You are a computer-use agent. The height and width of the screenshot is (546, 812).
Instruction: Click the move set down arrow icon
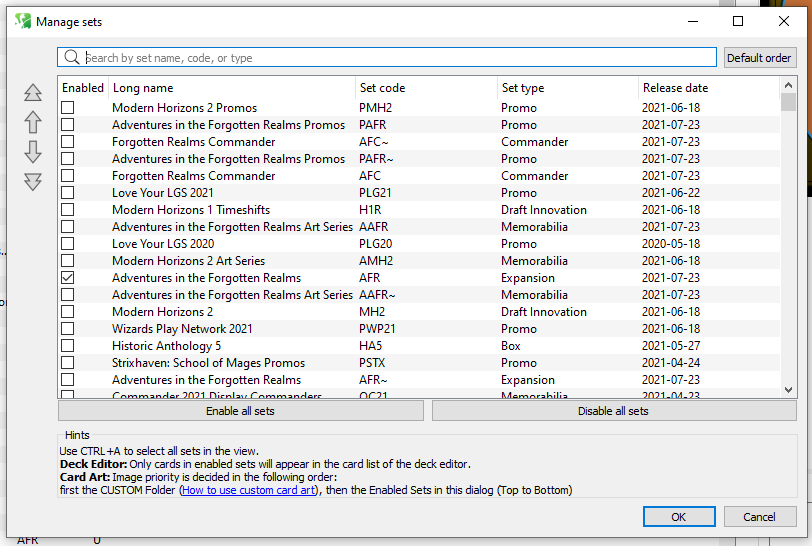tap(33, 152)
